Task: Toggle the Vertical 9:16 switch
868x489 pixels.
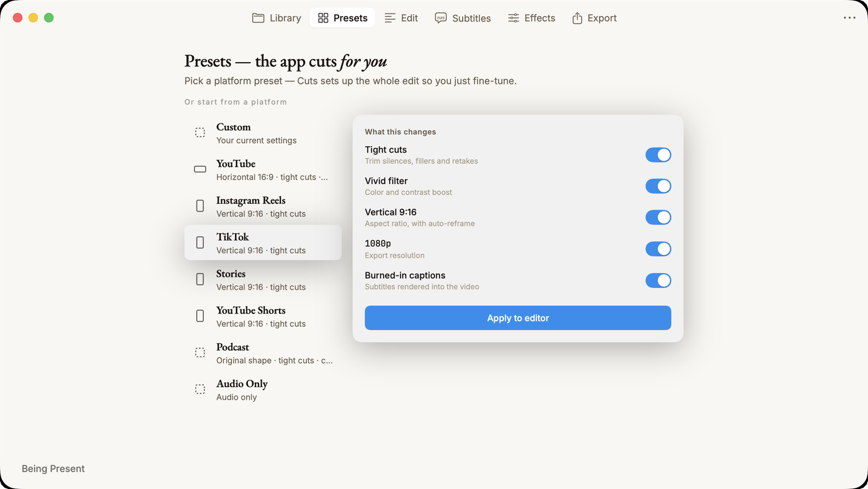Action: click(x=658, y=217)
